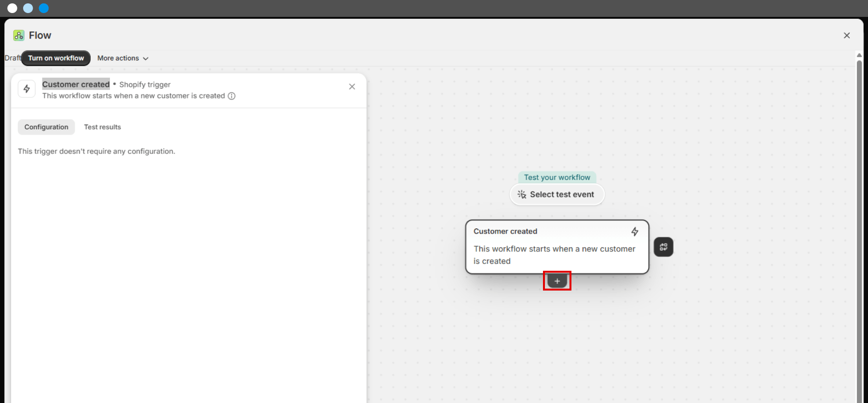Click Turn on workflow button
This screenshot has height=403, width=868.
56,58
